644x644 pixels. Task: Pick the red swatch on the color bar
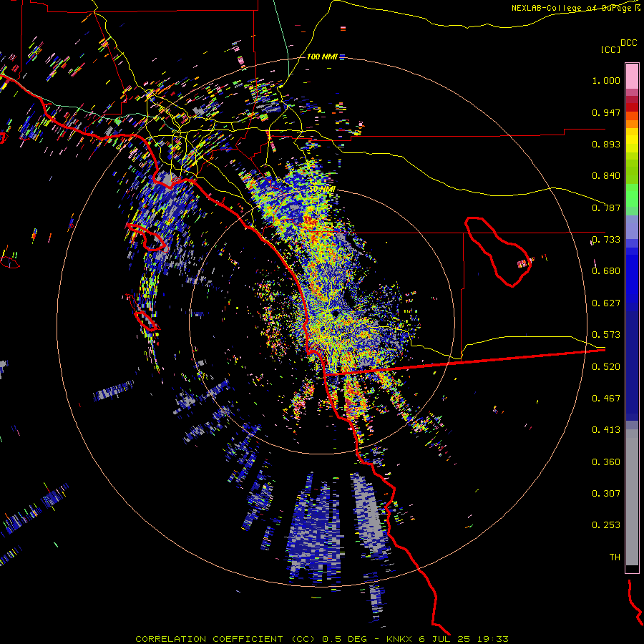632,107
